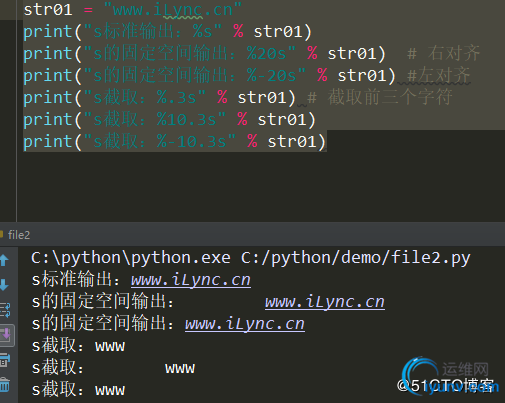
Task: Click the code line containing %20s
Action: coord(204,54)
